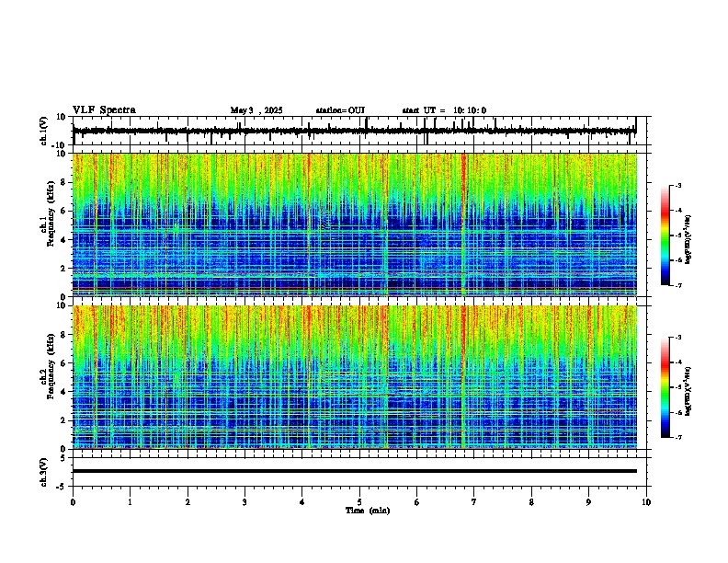Click the 'ch.3(V)' axis label
The width and height of the screenshot is (728, 563).
[44, 472]
